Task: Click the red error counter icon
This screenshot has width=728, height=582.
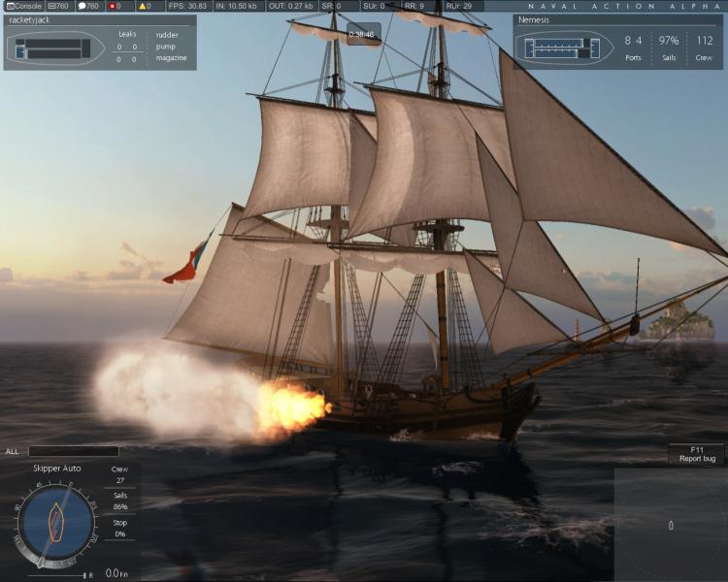Action: 112,6
